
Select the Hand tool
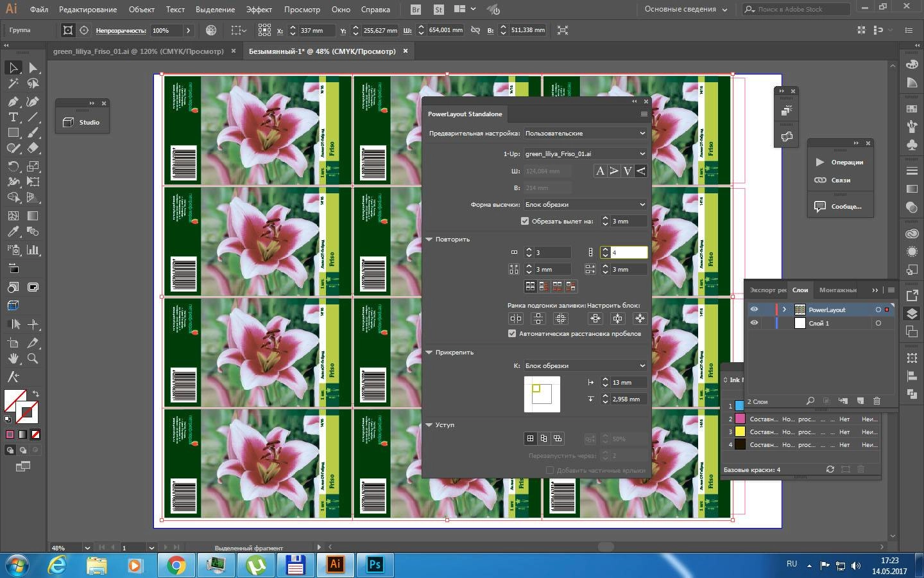click(13, 358)
